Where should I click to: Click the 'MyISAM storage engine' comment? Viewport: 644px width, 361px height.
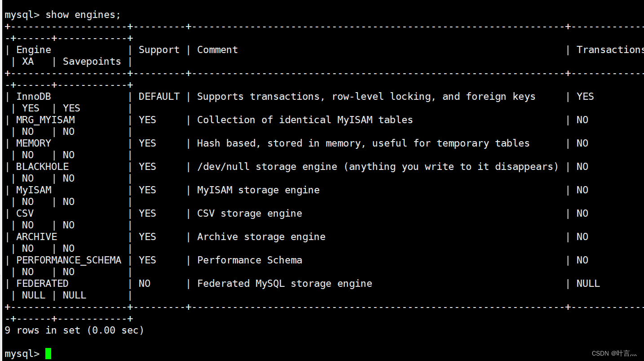click(x=258, y=190)
